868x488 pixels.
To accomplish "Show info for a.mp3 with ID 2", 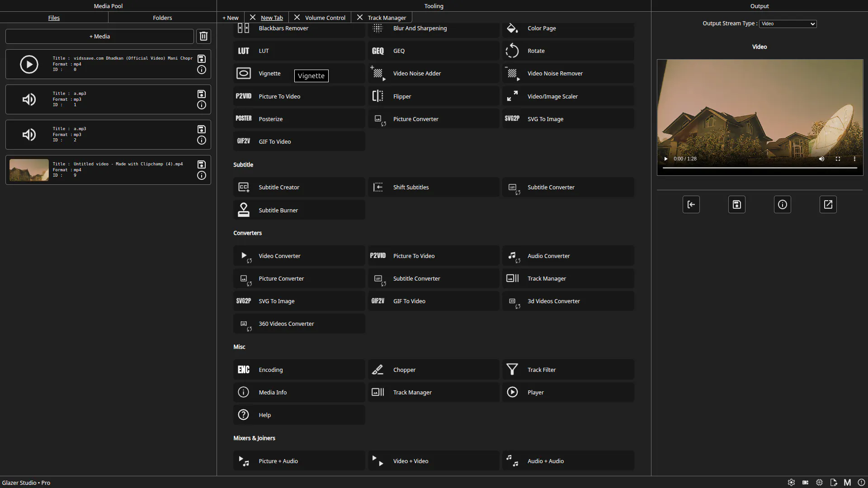I will coord(202,140).
